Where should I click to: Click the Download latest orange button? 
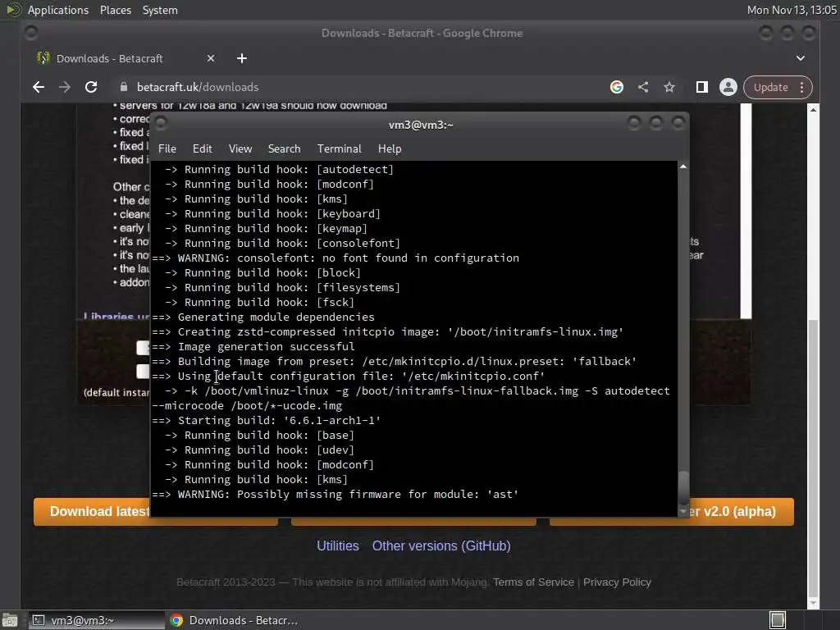(x=92, y=512)
